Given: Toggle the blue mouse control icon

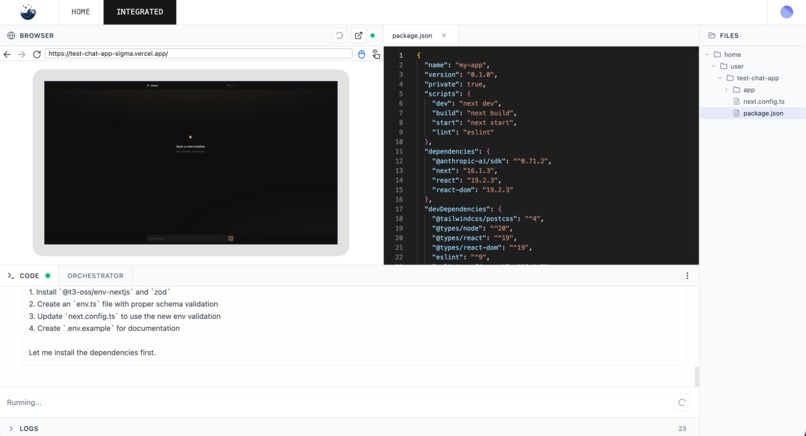Looking at the screenshot, I should click(x=361, y=54).
